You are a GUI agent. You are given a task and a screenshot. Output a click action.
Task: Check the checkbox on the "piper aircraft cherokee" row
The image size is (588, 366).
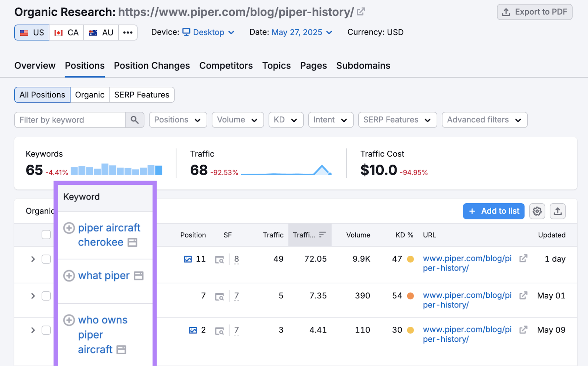[46, 259]
